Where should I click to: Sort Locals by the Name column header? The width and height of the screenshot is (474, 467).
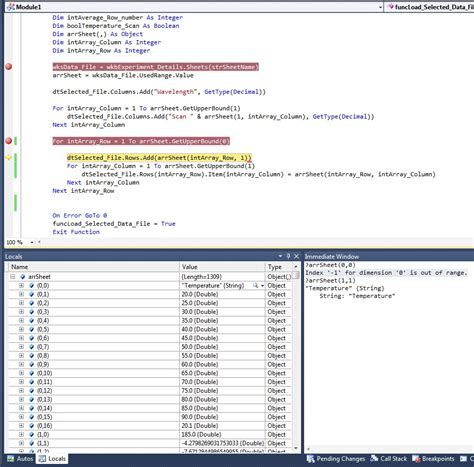(x=94, y=267)
